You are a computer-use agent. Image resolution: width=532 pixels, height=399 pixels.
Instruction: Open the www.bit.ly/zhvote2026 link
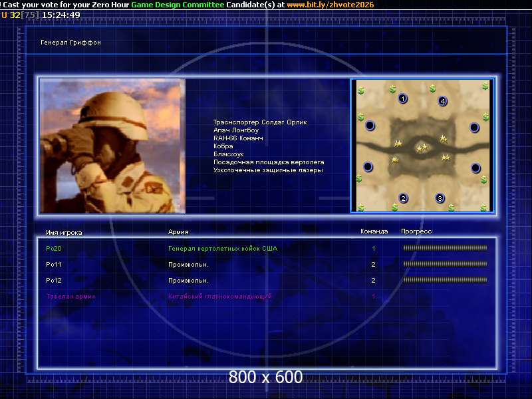pyautogui.click(x=330, y=5)
